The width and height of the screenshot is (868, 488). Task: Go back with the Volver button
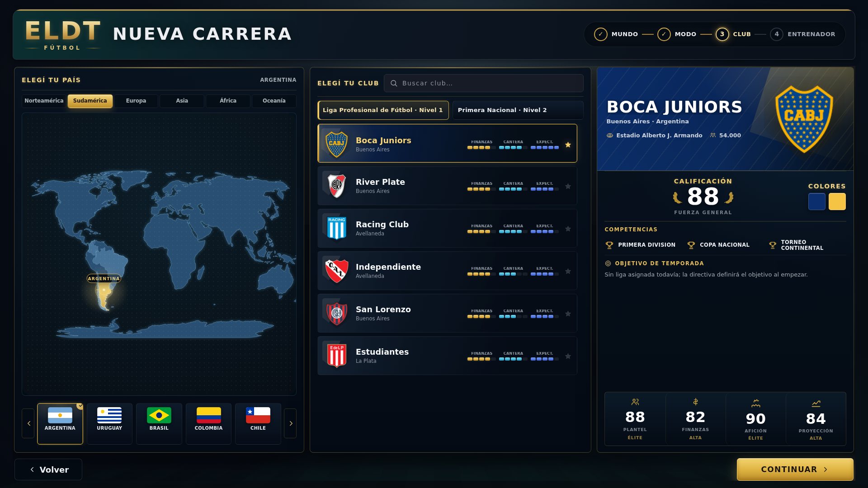coord(48,469)
